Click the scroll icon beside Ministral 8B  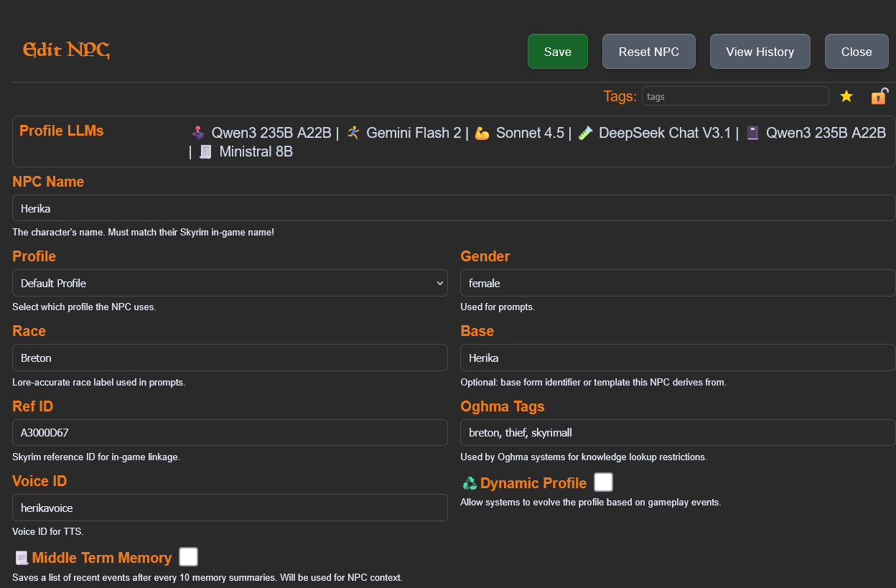tap(205, 152)
